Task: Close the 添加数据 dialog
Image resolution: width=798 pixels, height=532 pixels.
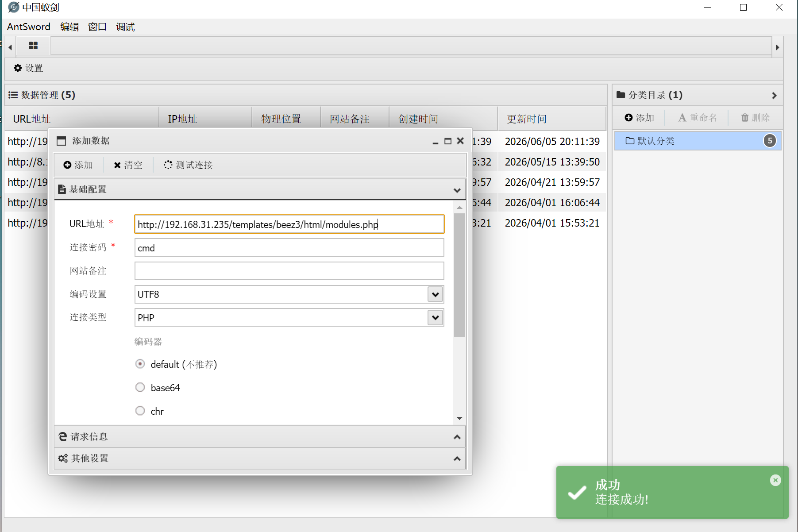Action: 460,141
